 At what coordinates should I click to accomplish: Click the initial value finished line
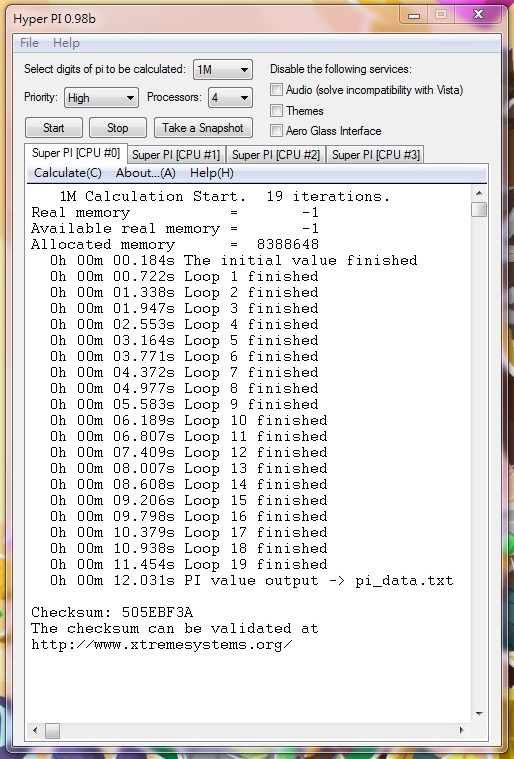233,260
